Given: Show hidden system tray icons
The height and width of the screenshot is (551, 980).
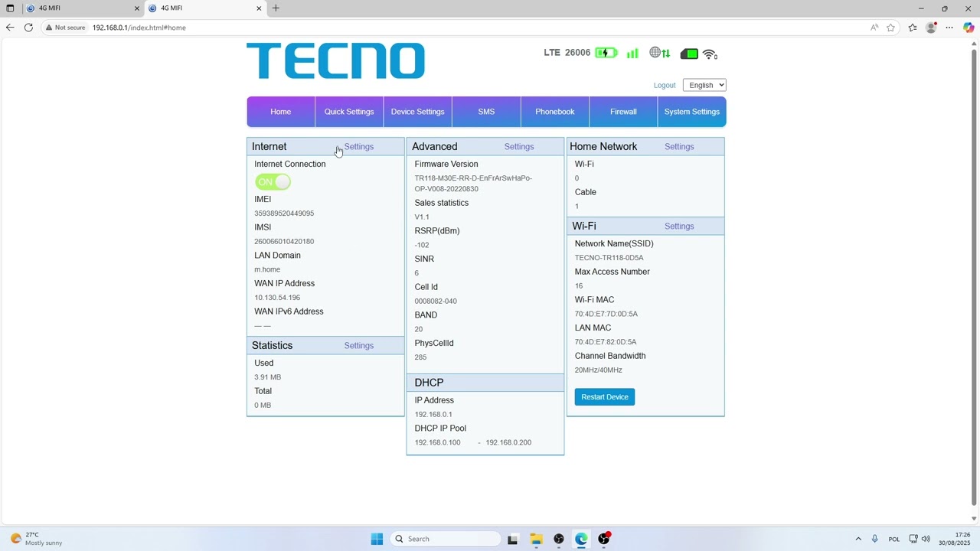Looking at the screenshot, I should 858,539.
